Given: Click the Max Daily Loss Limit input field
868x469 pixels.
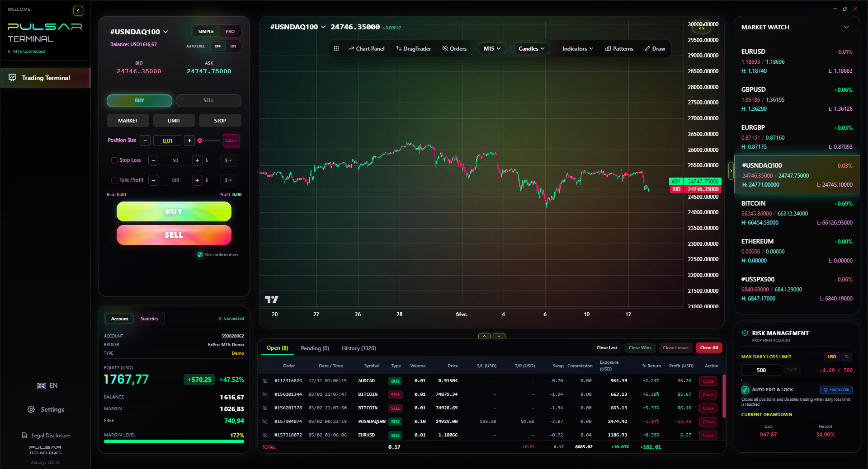Looking at the screenshot, I should (760, 370).
